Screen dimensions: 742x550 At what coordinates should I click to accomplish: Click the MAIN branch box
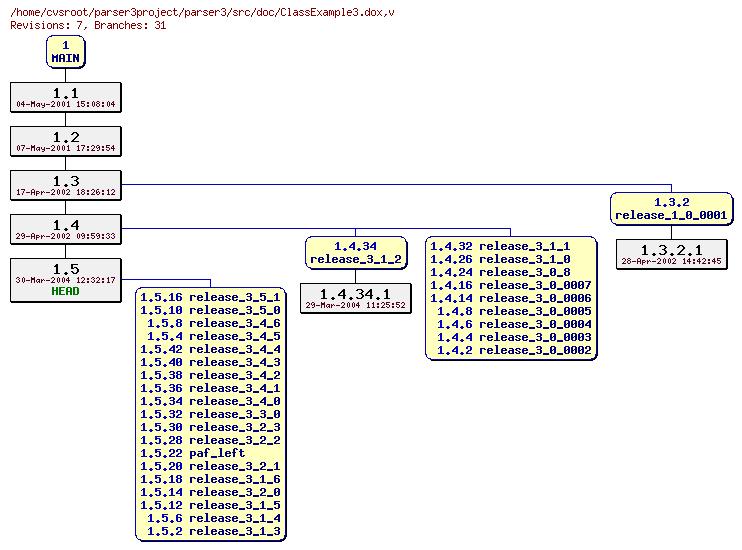coord(66,52)
